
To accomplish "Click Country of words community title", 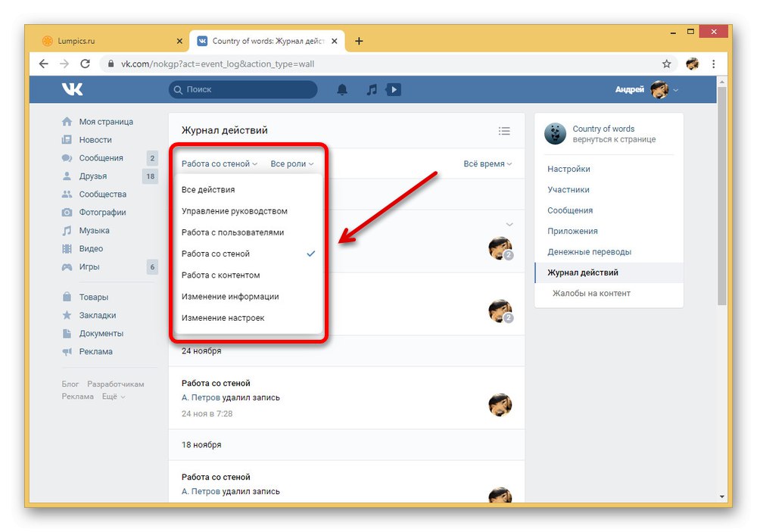I will click(603, 129).
